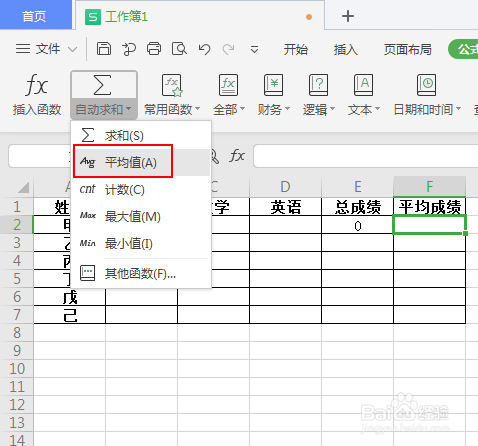The height and width of the screenshot is (446, 478).
Task: Click the AutoSum sigma icon
Action: tap(102, 85)
